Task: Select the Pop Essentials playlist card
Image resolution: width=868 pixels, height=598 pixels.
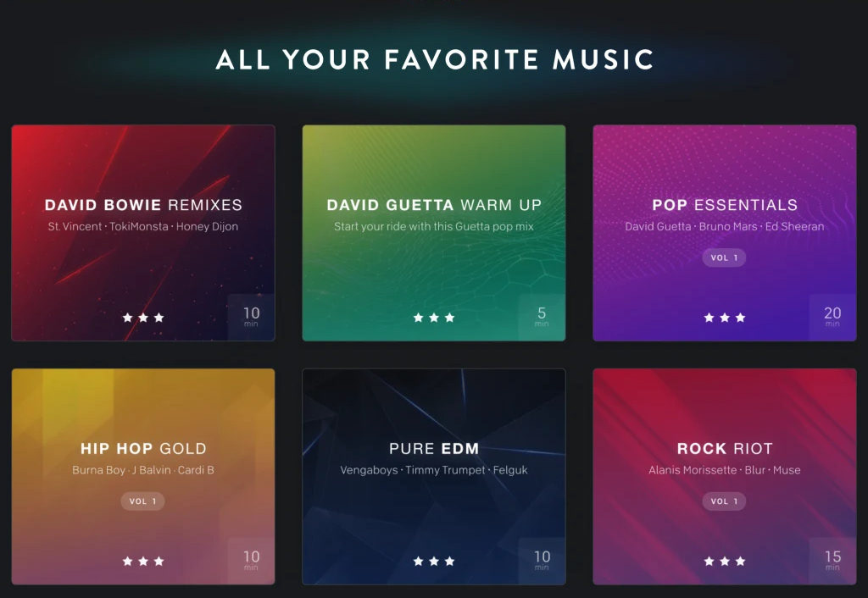Action: coord(725,233)
